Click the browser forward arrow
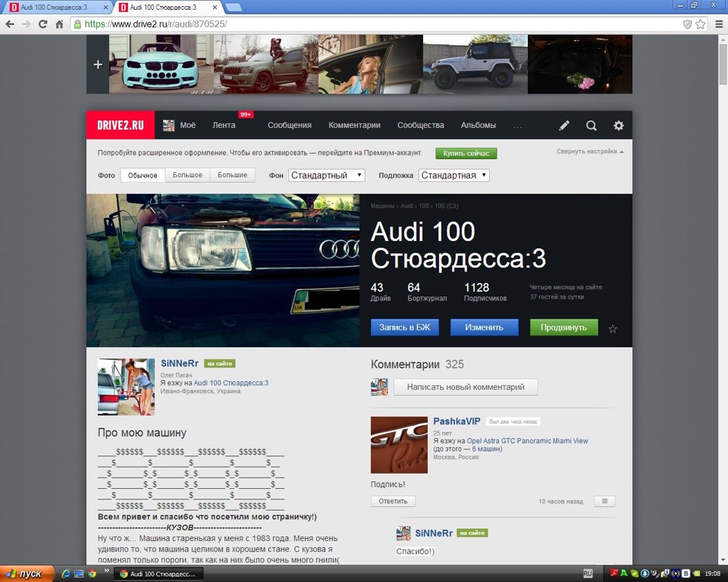 point(26,24)
